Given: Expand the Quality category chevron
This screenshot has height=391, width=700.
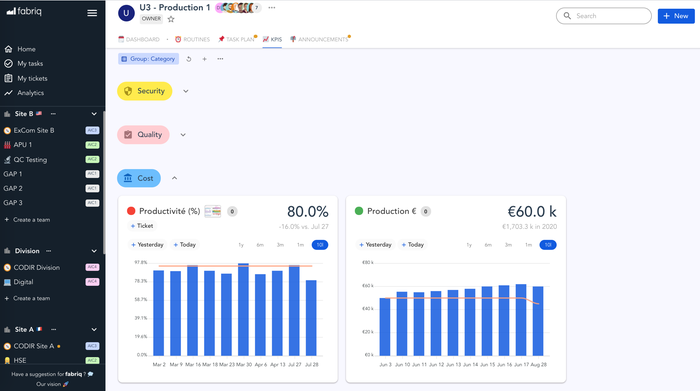Looking at the screenshot, I should pyautogui.click(x=183, y=135).
